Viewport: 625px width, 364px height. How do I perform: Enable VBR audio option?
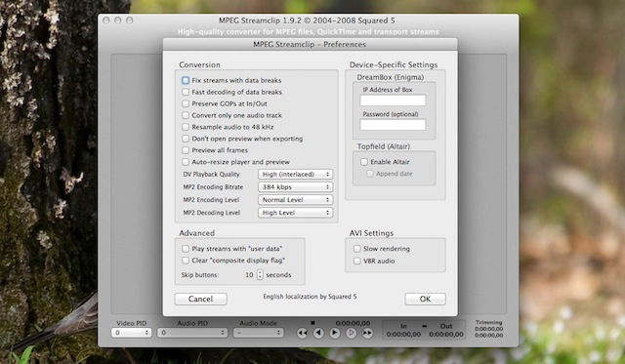click(357, 261)
